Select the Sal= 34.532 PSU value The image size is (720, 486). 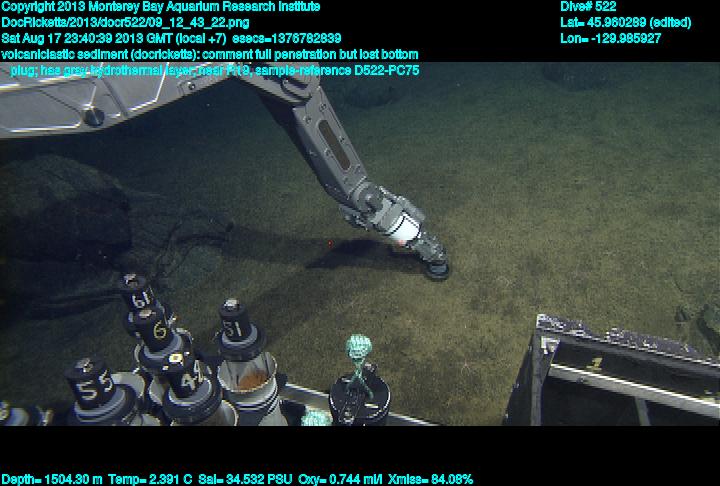click(242, 479)
